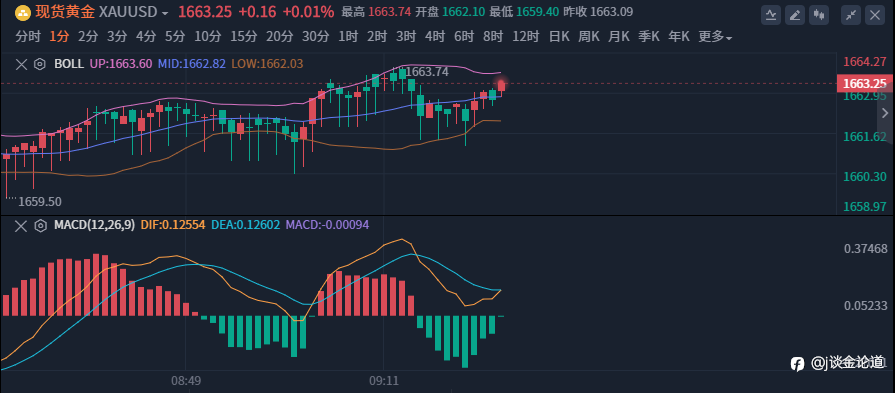
Task: Select the 10分 timeframe tab
Action: click(x=207, y=37)
